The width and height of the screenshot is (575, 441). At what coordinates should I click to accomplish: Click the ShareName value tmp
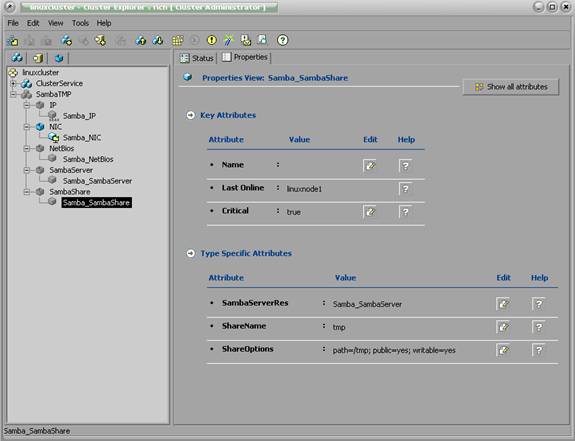pos(339,327)
